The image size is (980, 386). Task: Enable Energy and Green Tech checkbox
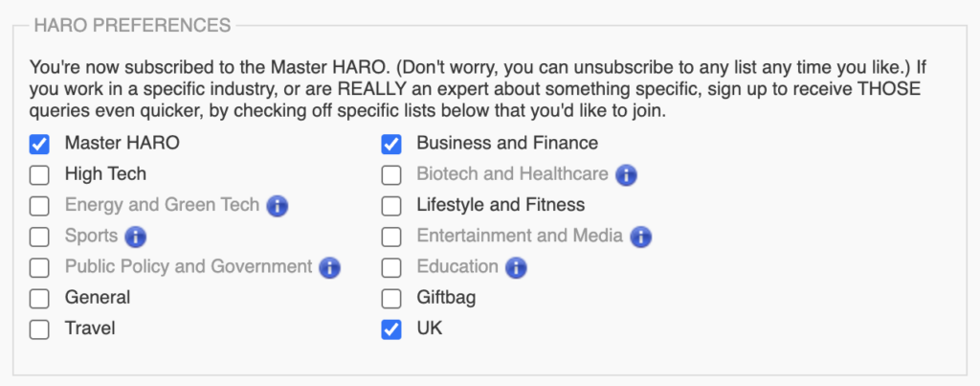click(39, 206)
